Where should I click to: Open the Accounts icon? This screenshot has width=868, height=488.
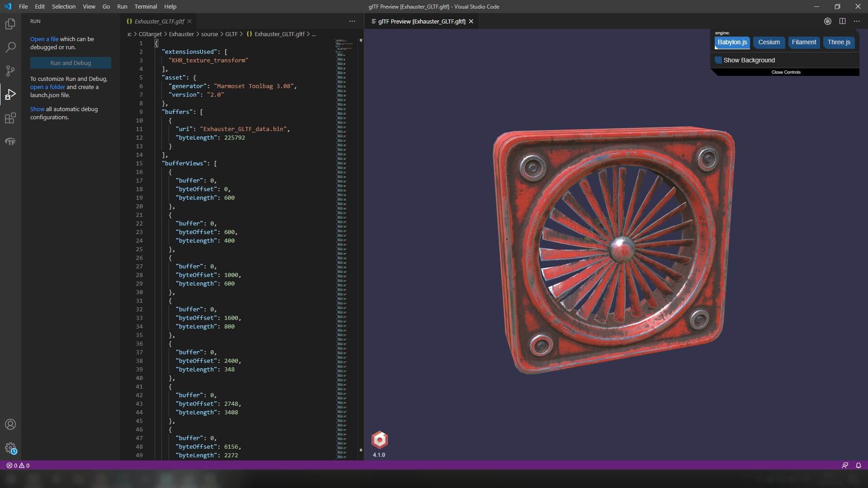(10, 424)
